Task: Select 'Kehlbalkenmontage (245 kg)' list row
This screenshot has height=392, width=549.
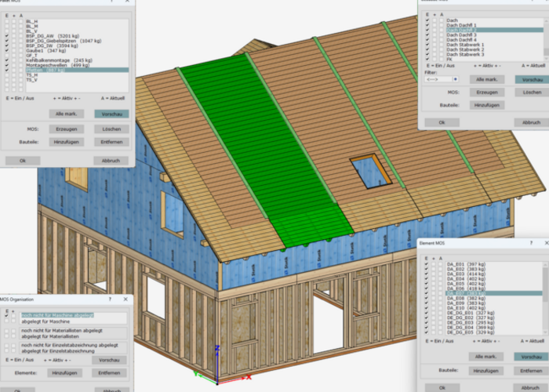Action: [x=77, y=60]
